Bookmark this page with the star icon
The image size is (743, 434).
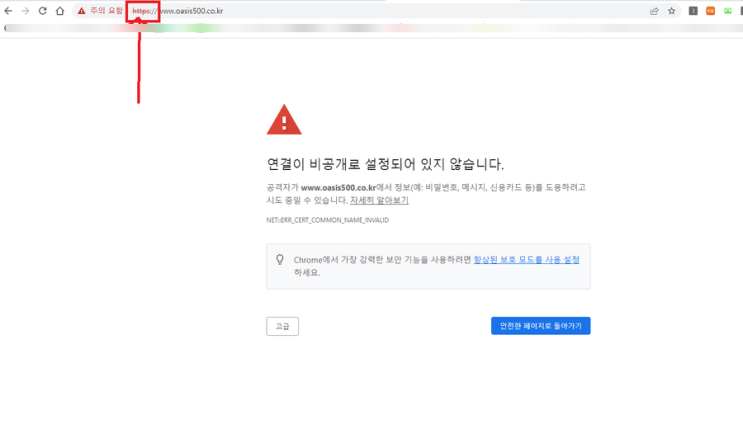(x=671, y=11)
